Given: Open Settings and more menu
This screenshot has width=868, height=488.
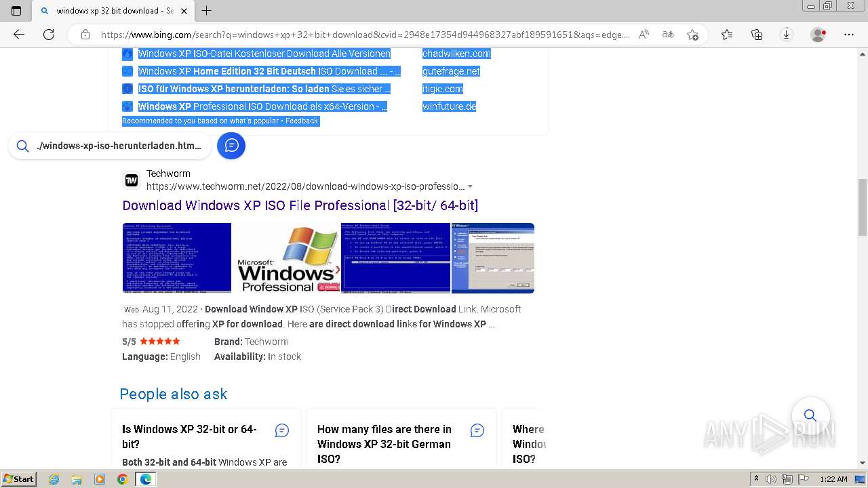Looking at the screenshot, I should pos(849,35).
